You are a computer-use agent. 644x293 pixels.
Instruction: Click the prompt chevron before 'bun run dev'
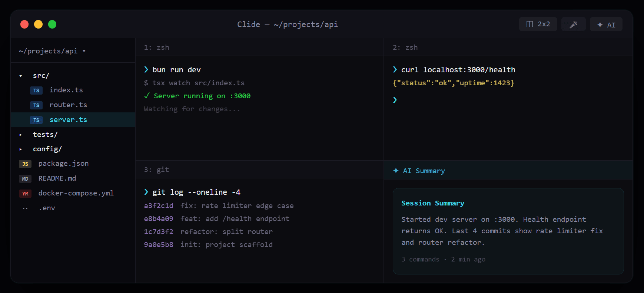point(146,70)
